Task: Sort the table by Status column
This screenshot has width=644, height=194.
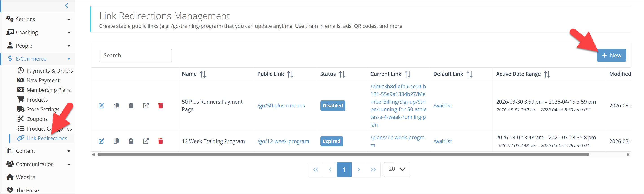Action: [342, 74]
